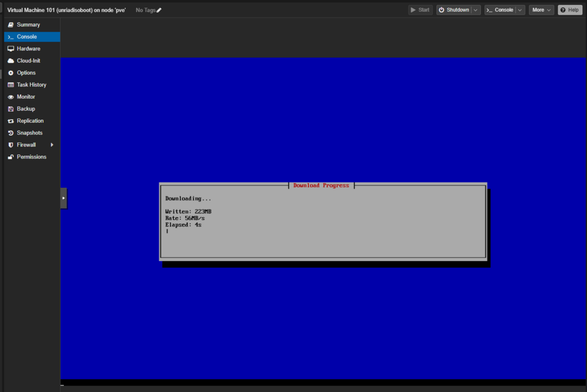
Task: Open the Firewall section
Action: click(x=32, y=144)
